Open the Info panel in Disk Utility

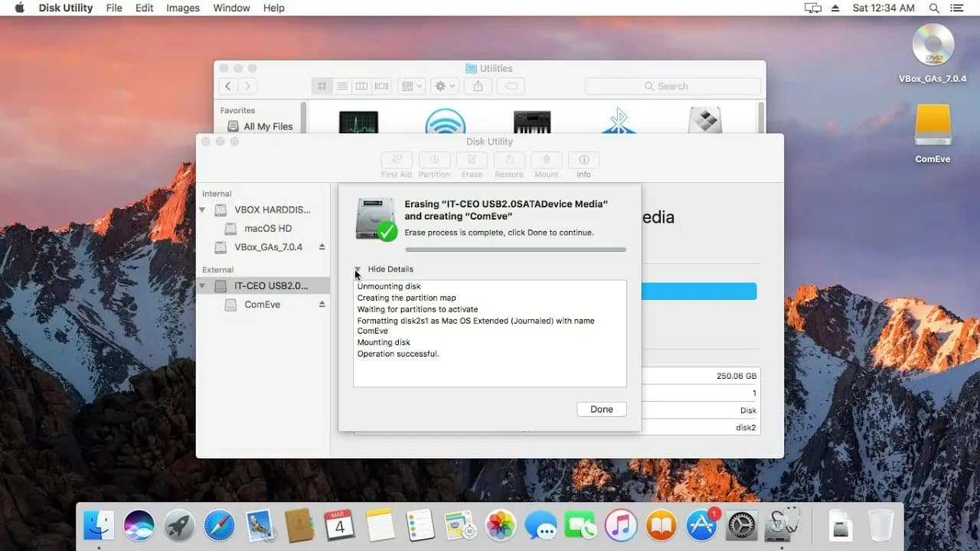pos(583,164)
